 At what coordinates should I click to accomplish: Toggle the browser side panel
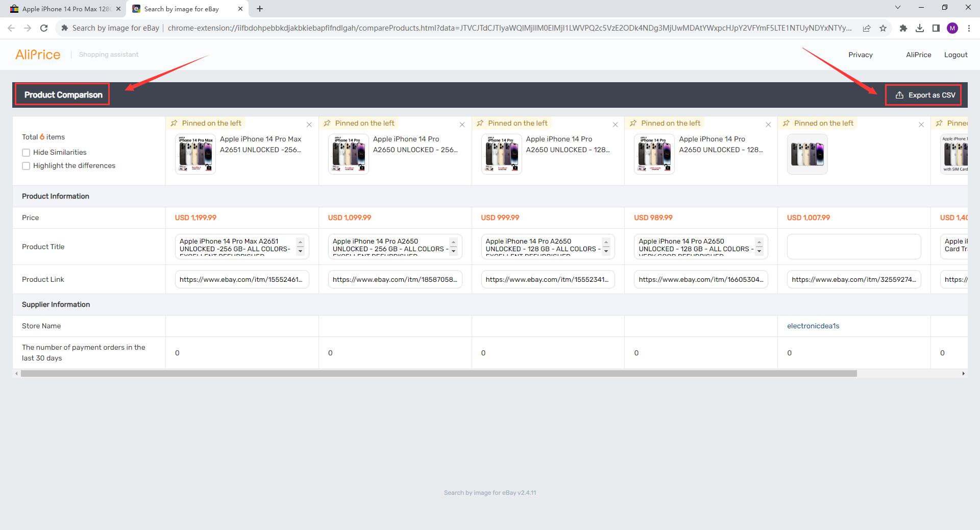pyautogui.click(x=936, y=28)
